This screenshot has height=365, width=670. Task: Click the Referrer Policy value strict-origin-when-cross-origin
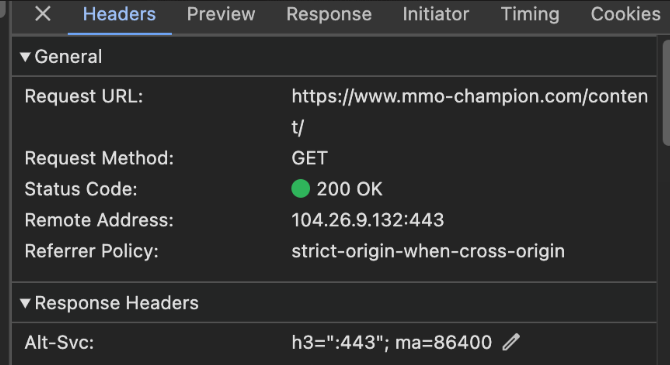(428, 251)
